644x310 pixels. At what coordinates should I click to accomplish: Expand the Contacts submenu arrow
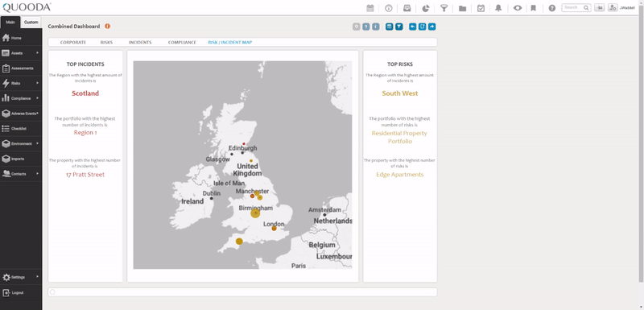(37, 174)
